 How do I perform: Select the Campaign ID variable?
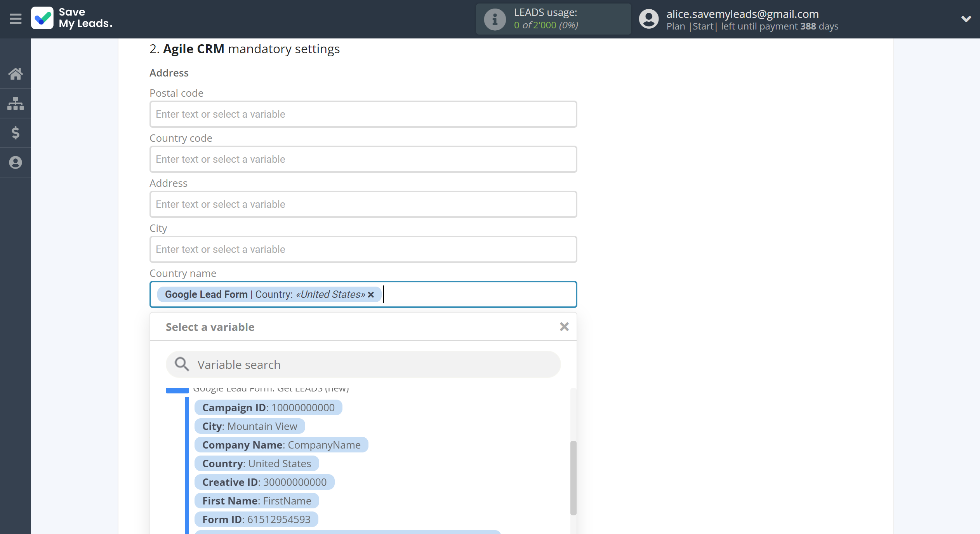(268, 407)
